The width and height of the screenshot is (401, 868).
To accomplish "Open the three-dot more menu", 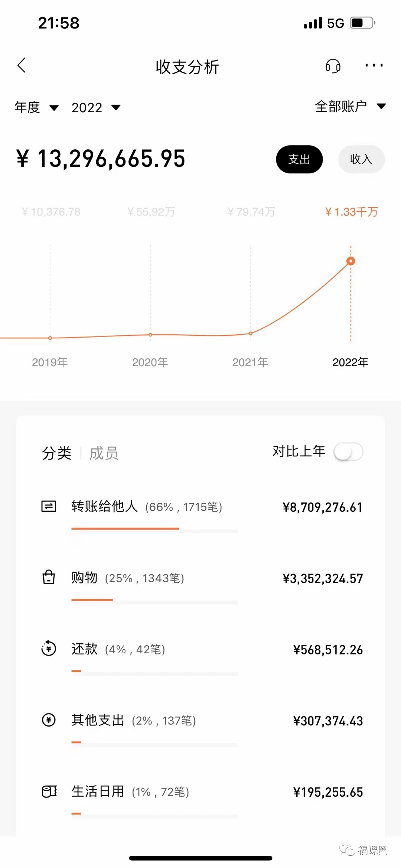I will [x=374, y=65].
